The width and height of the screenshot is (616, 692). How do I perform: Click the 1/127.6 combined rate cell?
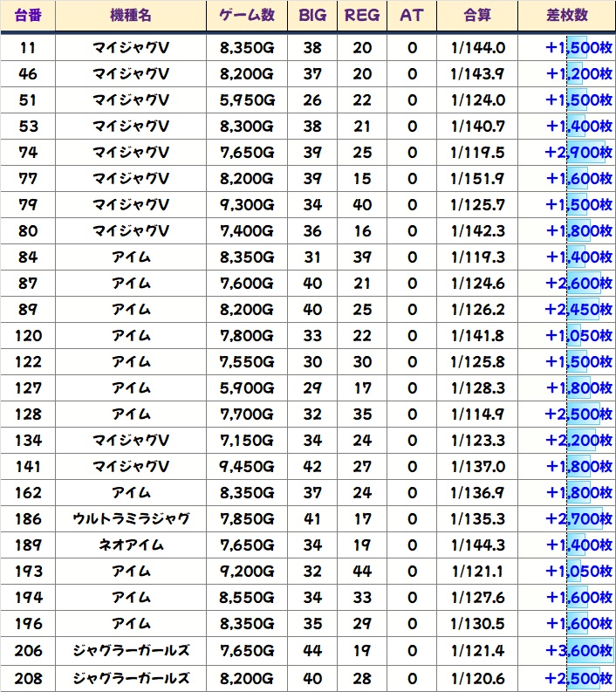(477, 598)
